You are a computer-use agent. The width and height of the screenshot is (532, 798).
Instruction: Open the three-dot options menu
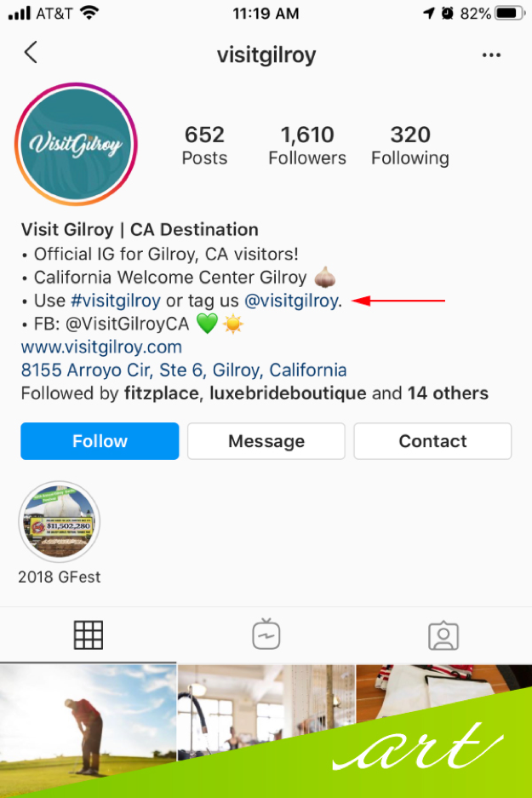pyautogui.click(x=491, y=55)
